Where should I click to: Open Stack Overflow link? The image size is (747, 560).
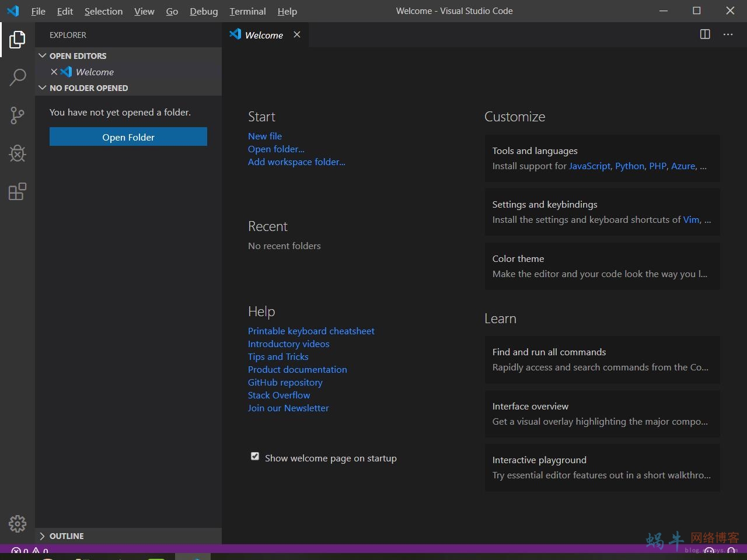tap(279, 395)
